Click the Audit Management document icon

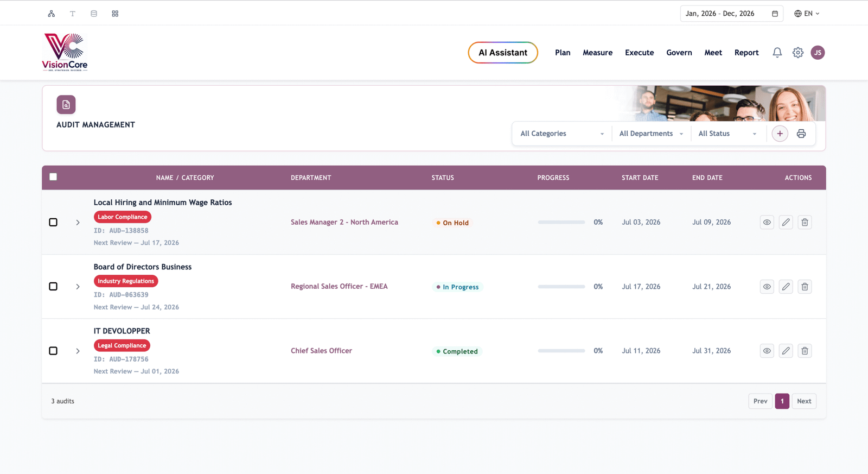coord(66,105)
